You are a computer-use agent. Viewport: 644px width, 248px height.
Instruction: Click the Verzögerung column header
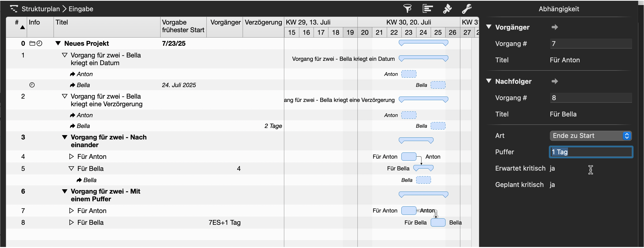tap(263, 27)
